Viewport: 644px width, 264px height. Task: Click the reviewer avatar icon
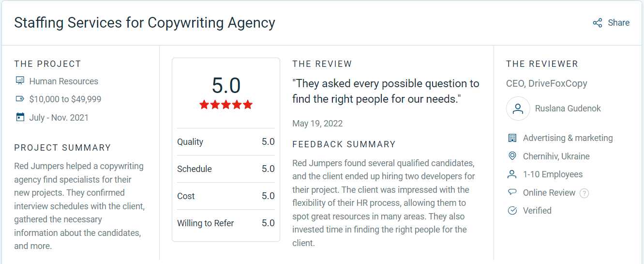(518, 109)
